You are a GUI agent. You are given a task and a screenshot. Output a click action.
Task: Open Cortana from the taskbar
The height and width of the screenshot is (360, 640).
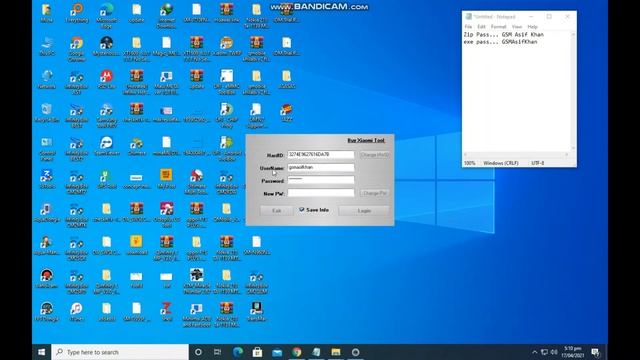click(198, 352)
